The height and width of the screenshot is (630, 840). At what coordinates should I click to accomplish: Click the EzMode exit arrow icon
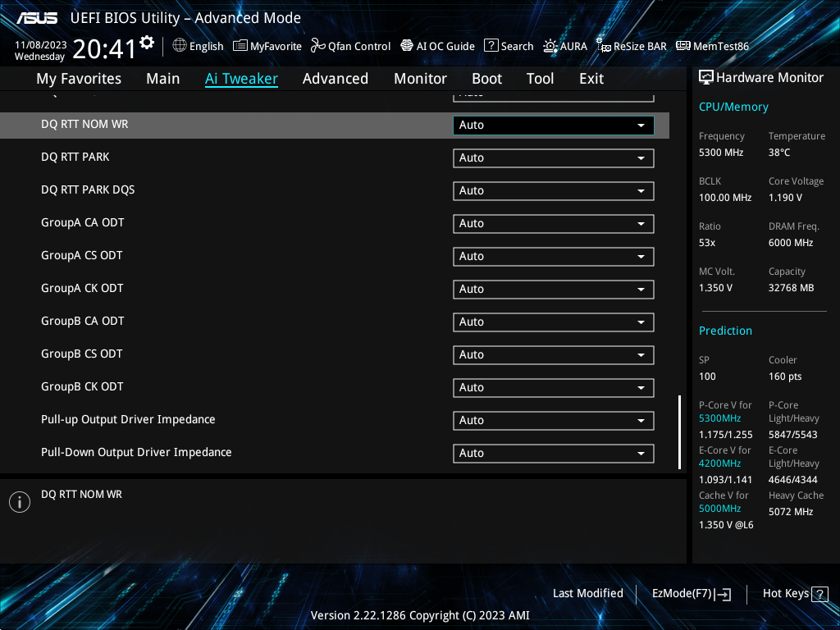(723, 594)
